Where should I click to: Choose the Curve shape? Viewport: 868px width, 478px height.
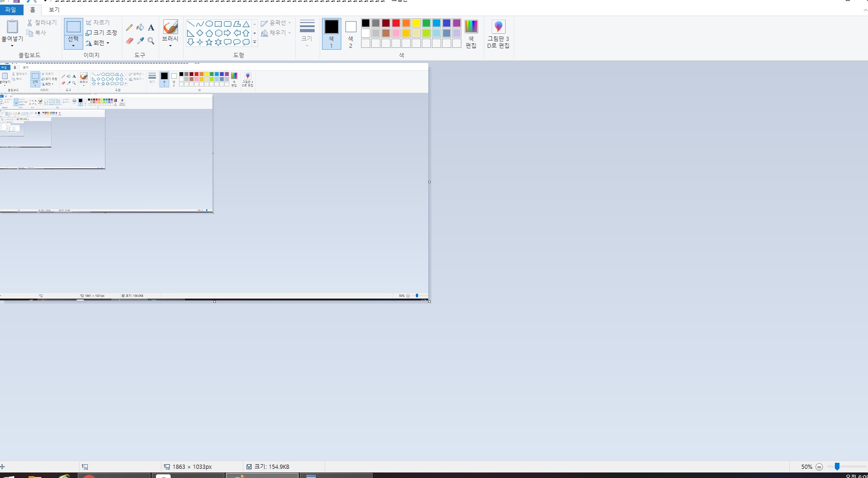(200, 24)
